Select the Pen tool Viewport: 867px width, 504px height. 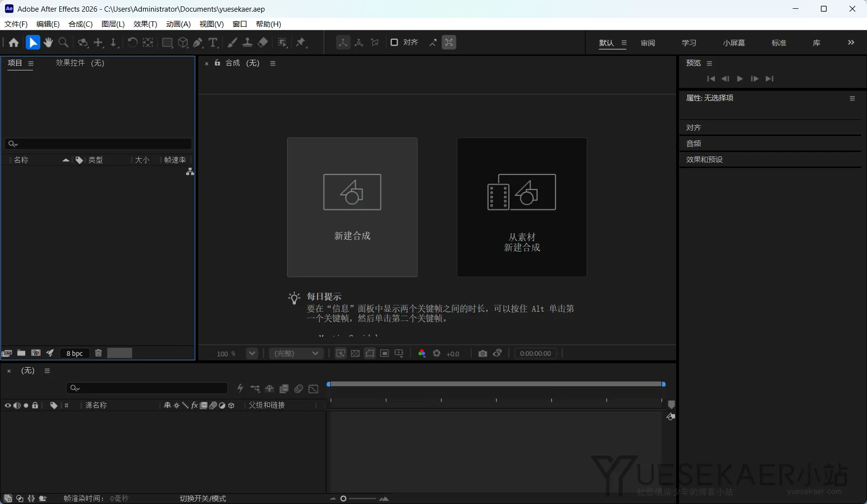[x=198, y=43]
